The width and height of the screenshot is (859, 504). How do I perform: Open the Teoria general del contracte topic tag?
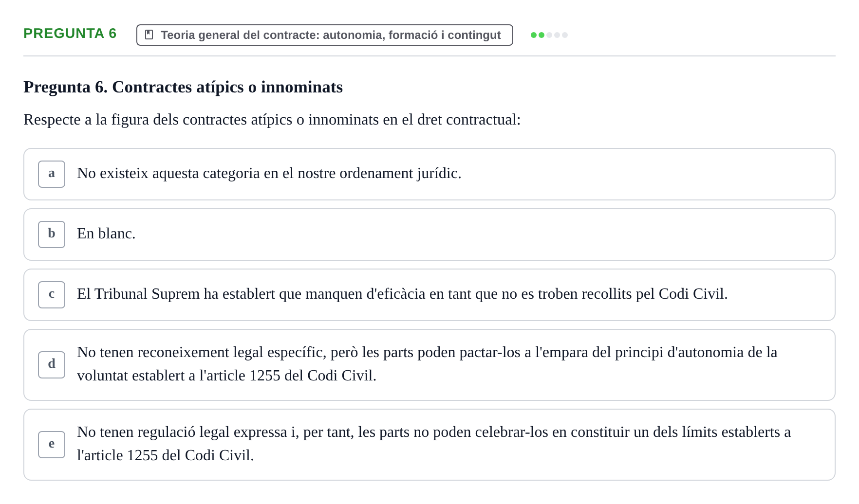[324, 35]
